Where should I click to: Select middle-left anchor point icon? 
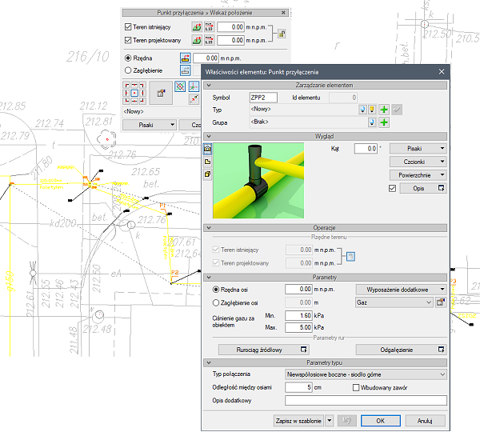coord(126,93)
